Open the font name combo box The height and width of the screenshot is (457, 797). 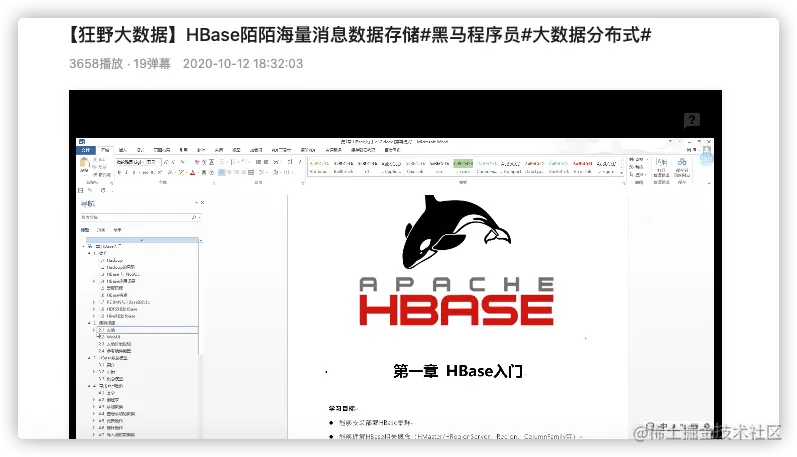point(131,162)
